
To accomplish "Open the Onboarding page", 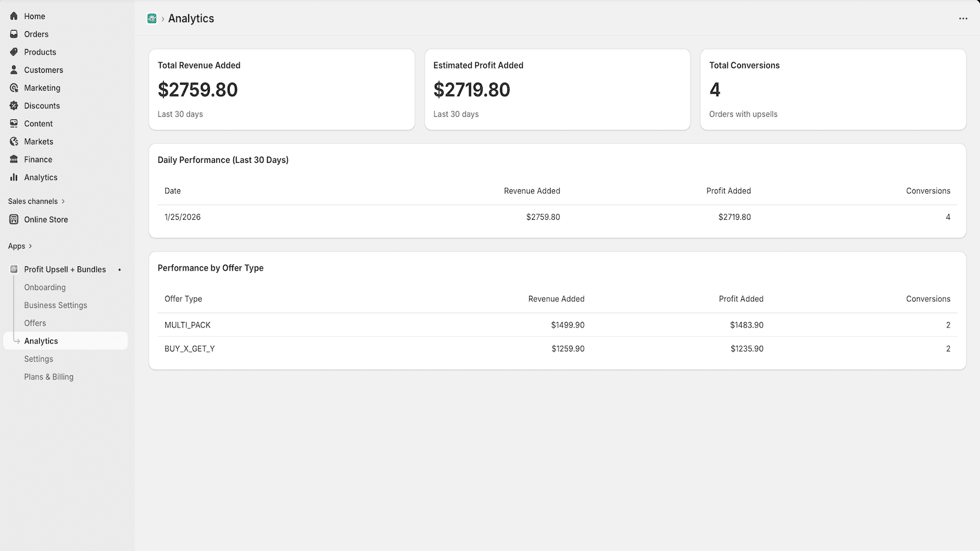I will pos(45,287).
